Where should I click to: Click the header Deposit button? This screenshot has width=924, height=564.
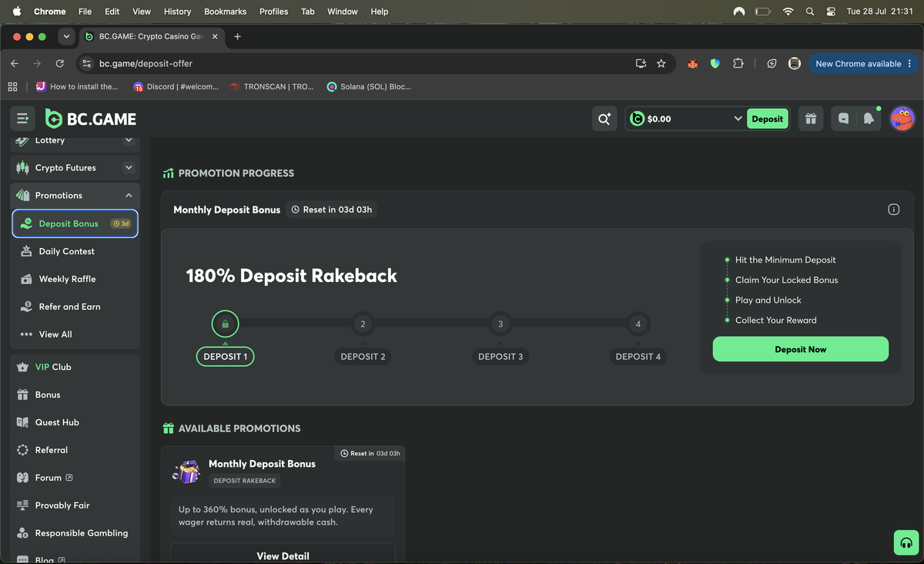767,119
